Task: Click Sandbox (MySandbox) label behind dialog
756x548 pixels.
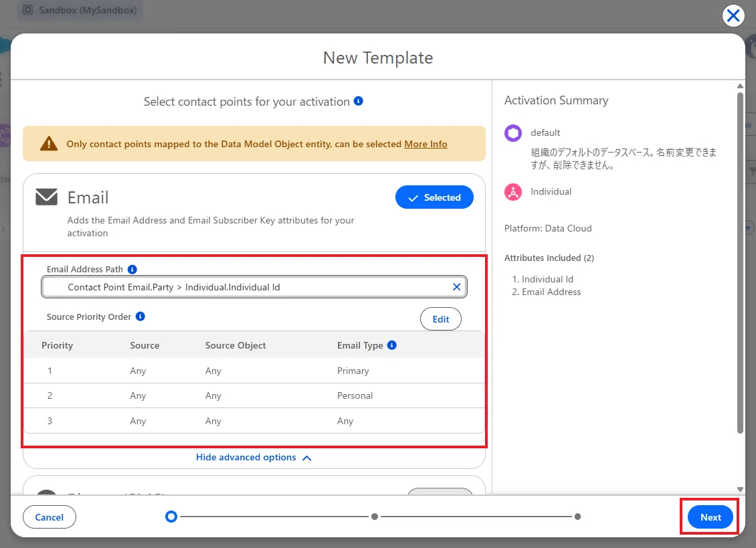Action: click(88, 10)
